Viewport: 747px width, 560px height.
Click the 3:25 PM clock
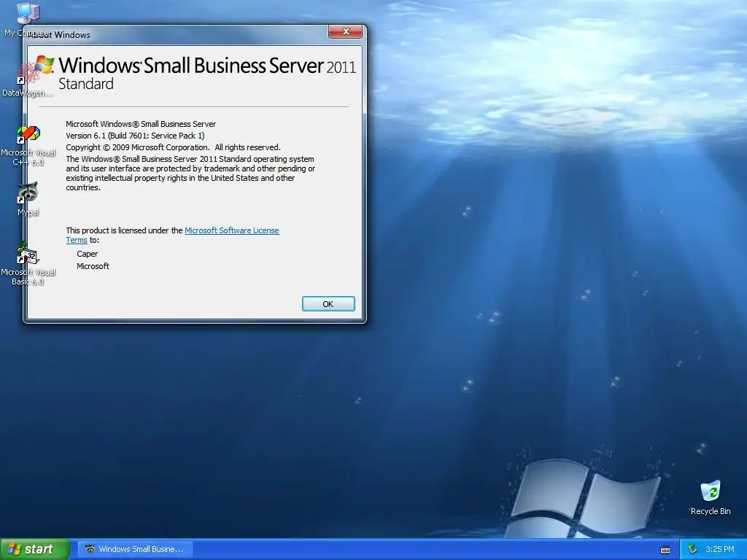[x=720, y=549]
